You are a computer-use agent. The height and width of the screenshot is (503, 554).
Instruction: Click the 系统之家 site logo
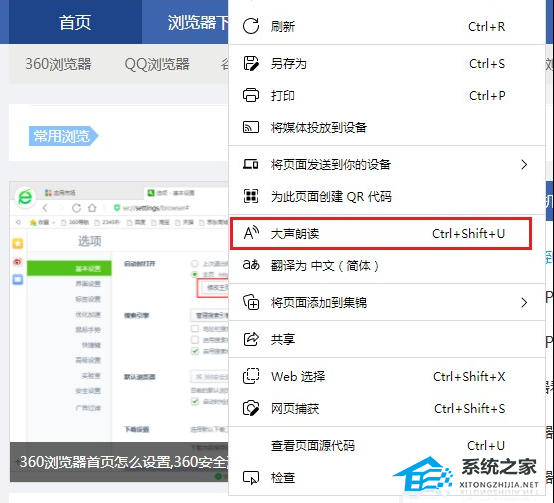466,474
